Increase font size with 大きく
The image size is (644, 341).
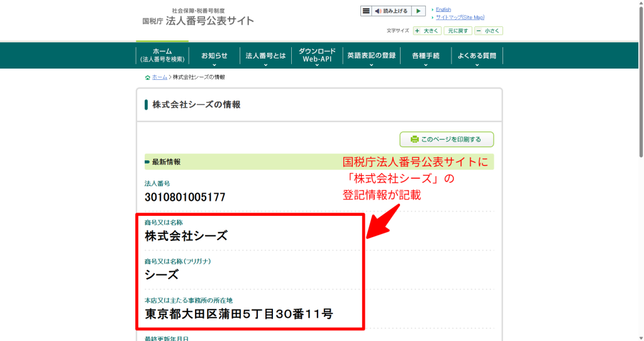coord(427,31)
